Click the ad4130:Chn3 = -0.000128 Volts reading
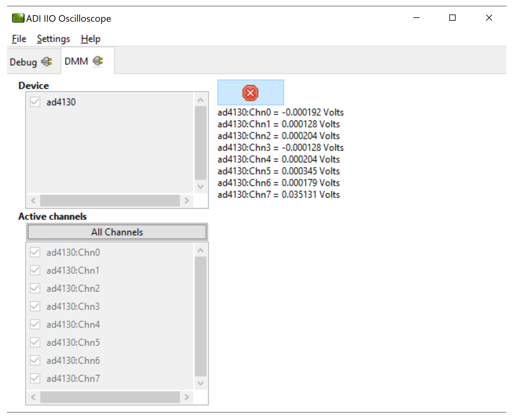Image resolution: width=517 pixels, height=420 pixels. 281,148
